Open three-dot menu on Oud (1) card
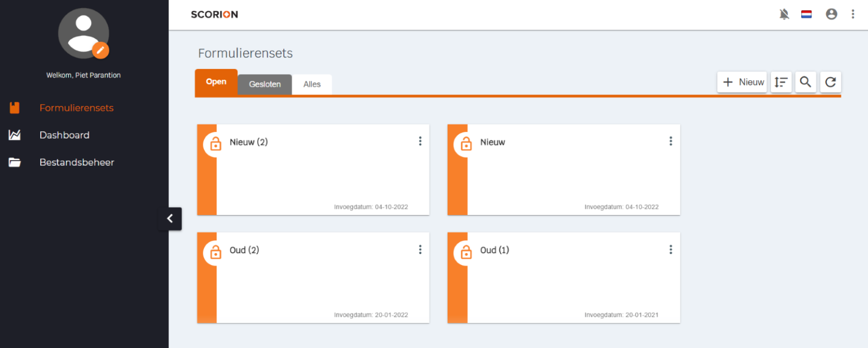Screen dimensions: 868x348 pos(671,249)
